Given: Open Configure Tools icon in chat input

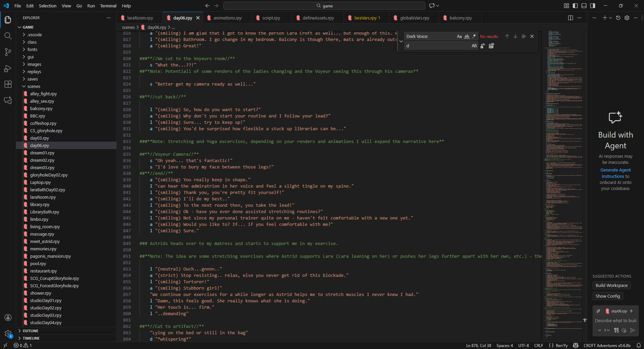Looking at the screenshot, I should pyautogui.click(x=616, y=330).
